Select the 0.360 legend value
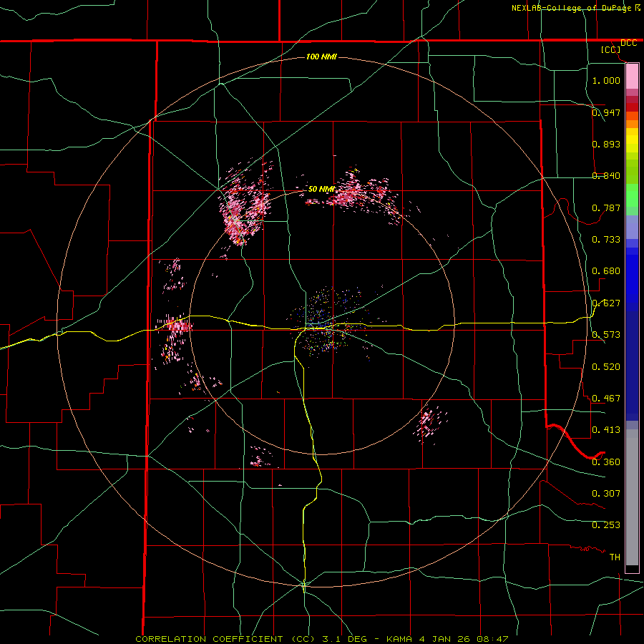644x644 pixels. pos(606,462)
